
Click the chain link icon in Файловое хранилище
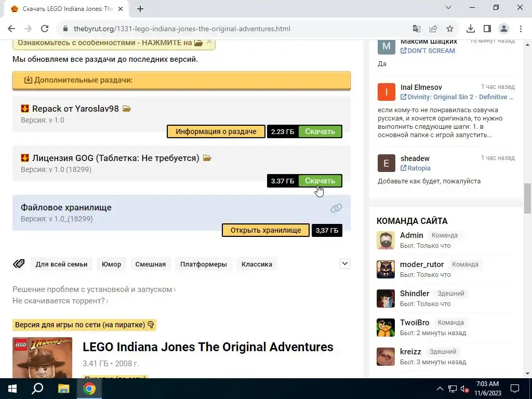click(336, 208)
